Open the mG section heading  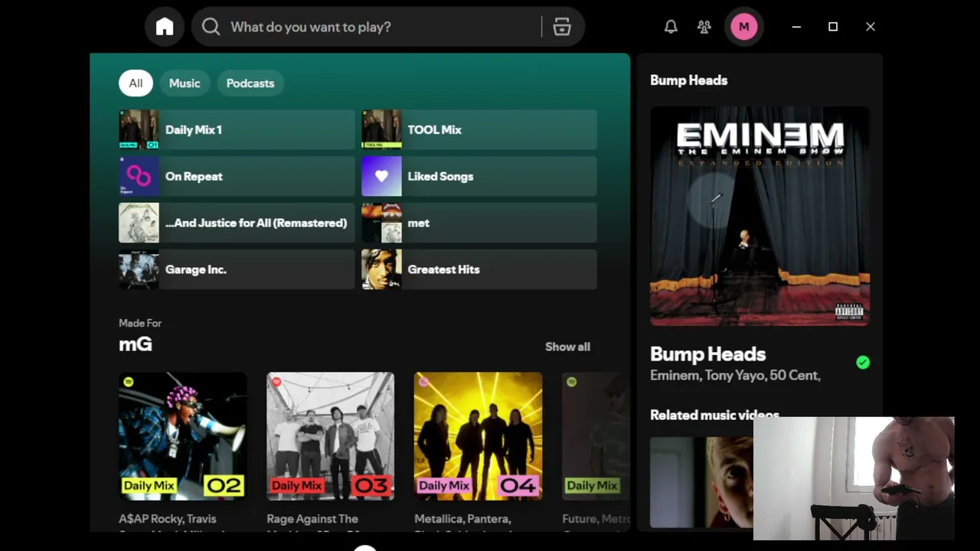pos(136,344)
